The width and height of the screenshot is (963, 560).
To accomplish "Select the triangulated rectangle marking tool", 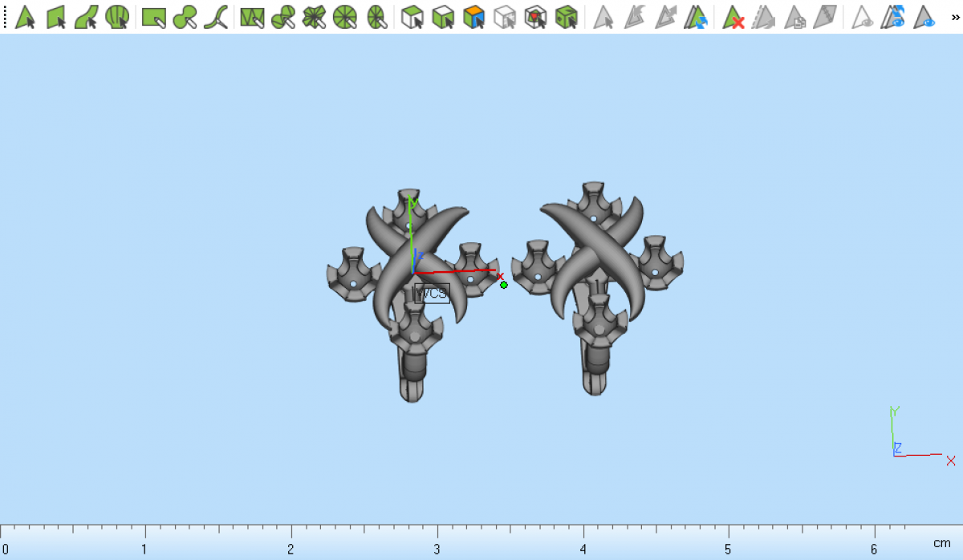I will (253, 16).
